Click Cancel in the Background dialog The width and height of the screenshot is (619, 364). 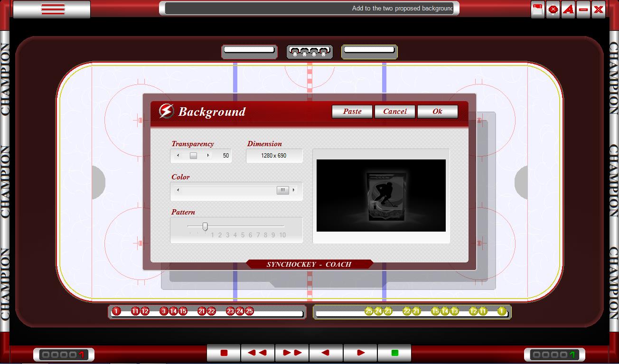pyautogui.click(x=394, y=112)
